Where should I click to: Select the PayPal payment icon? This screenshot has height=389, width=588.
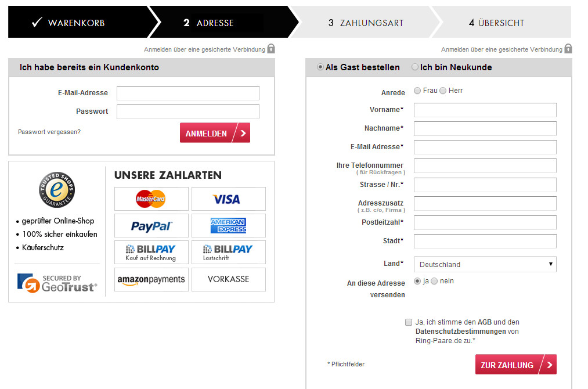[151, 226]
